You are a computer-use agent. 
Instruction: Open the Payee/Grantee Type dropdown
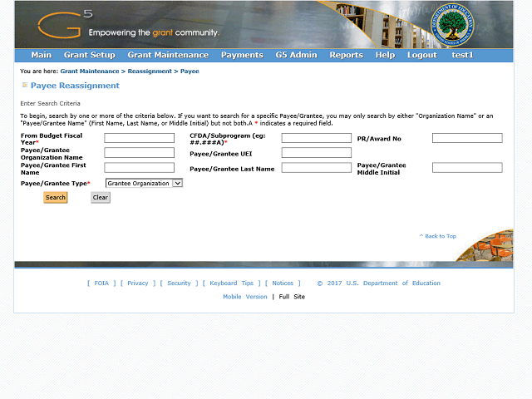click(x=144, y=183)
